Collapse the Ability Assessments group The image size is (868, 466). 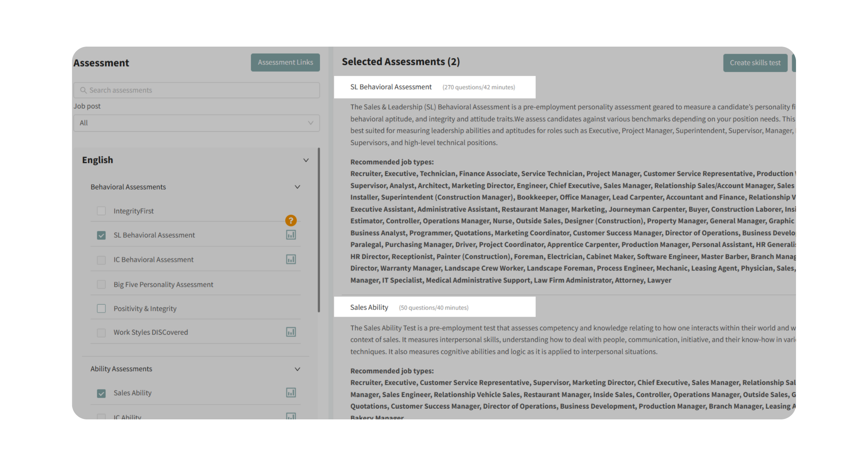click(297, 369)
